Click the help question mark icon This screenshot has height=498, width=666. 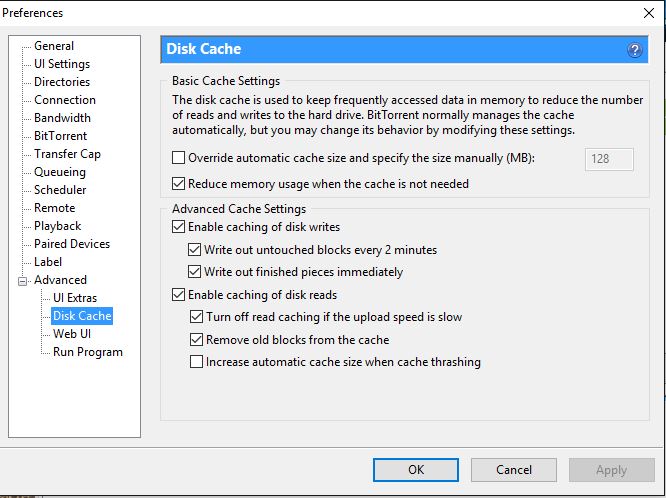point(634,49)
